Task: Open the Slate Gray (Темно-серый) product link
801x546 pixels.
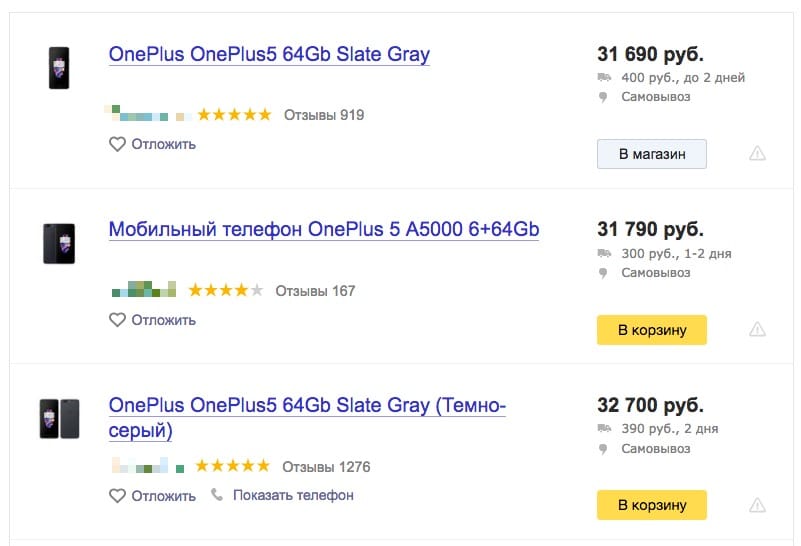Action: [307, 418]
